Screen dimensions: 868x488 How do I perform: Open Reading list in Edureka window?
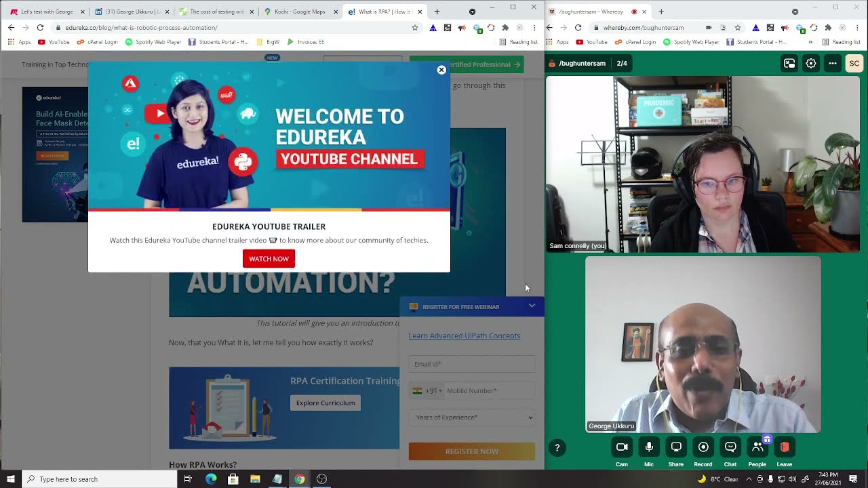click(x=519, y=42)
